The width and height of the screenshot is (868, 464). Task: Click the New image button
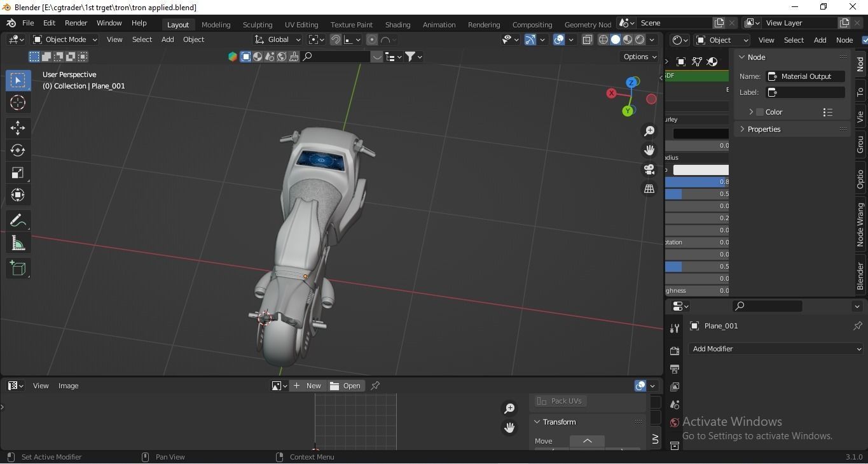click(x=308, y=386)
